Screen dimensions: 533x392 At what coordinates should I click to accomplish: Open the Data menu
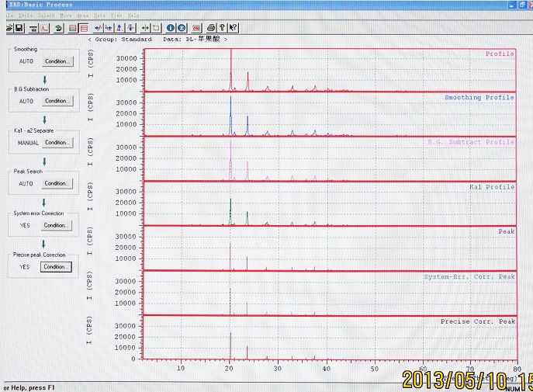pos(99,15)
